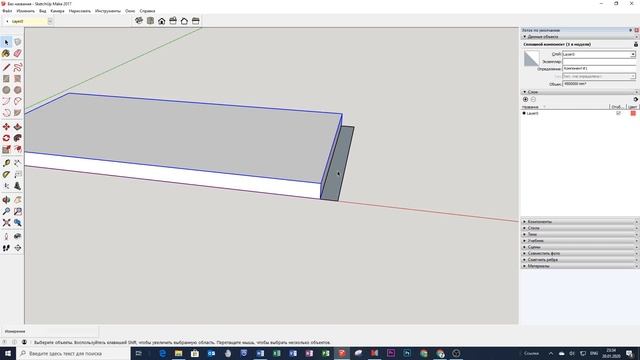Switch to Iso view icon
Viewport: 640px width, 360px height.
point(139,21)
